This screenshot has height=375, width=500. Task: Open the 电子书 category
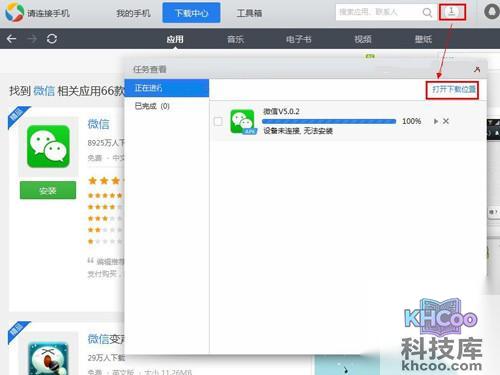(299, 39)
